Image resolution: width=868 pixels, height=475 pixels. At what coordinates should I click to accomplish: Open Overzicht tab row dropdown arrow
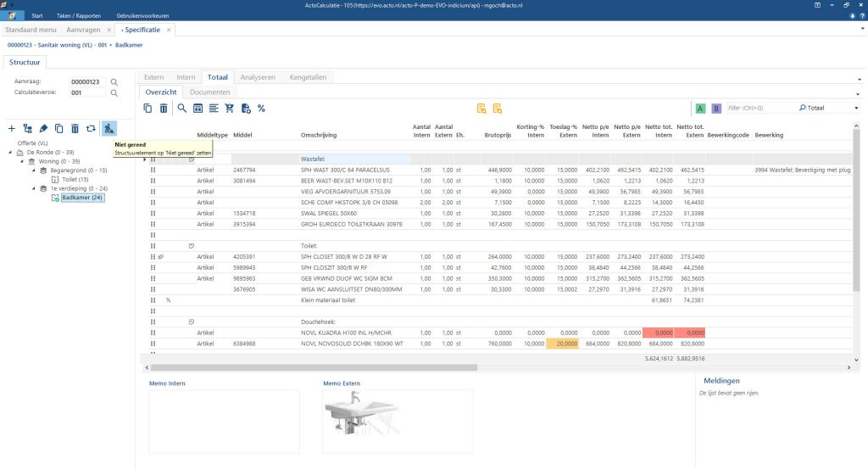858,94
